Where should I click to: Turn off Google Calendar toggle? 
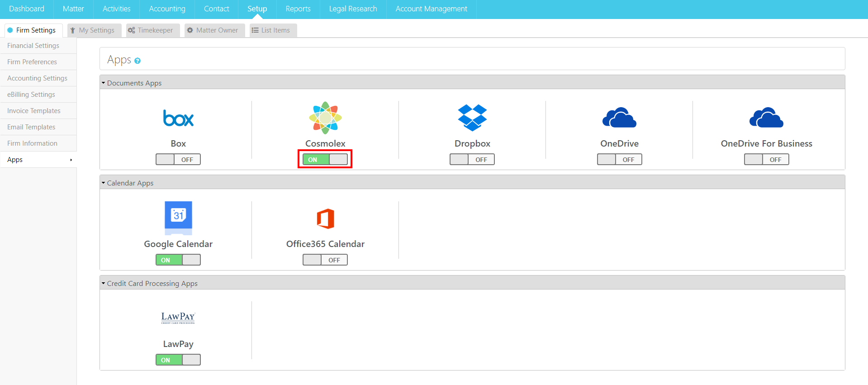click(178, 260)
